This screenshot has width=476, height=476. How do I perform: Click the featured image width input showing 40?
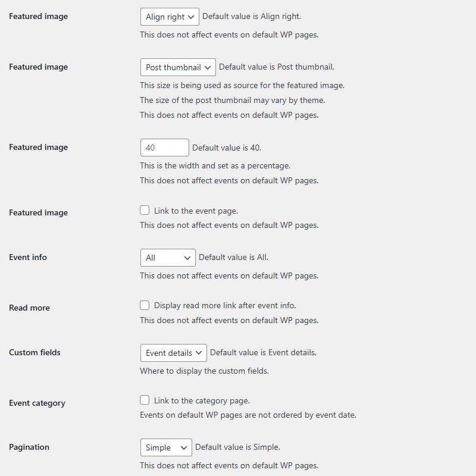[164, 147]
